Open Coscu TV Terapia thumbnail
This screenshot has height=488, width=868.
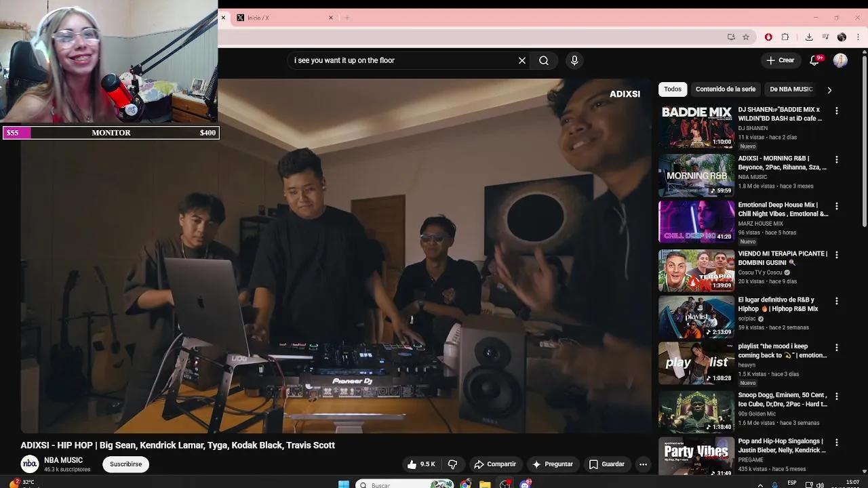(696, 270)
